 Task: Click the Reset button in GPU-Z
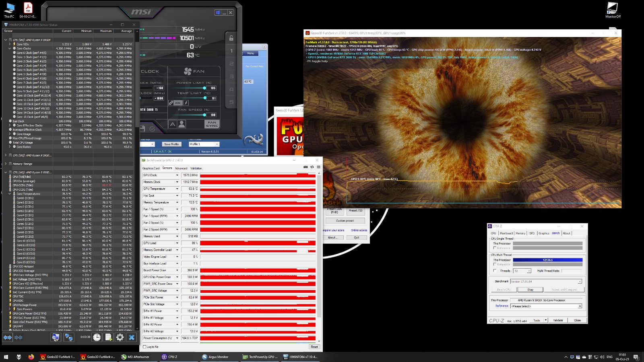(314, 347)
